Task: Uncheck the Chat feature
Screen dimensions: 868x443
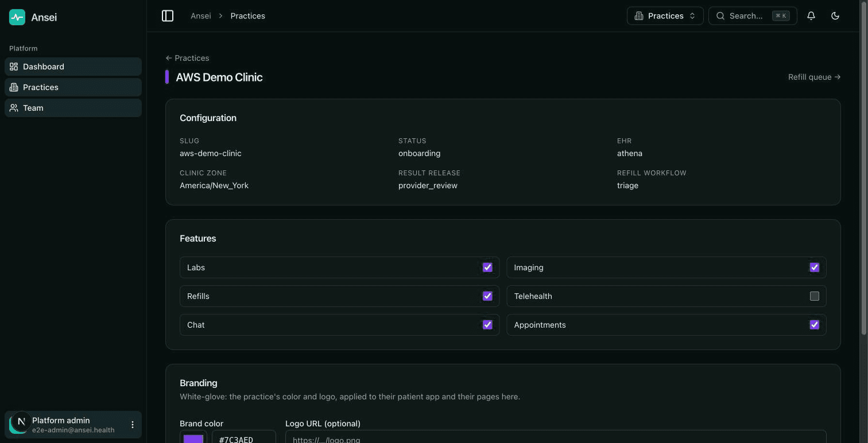Action: point(487,325)
